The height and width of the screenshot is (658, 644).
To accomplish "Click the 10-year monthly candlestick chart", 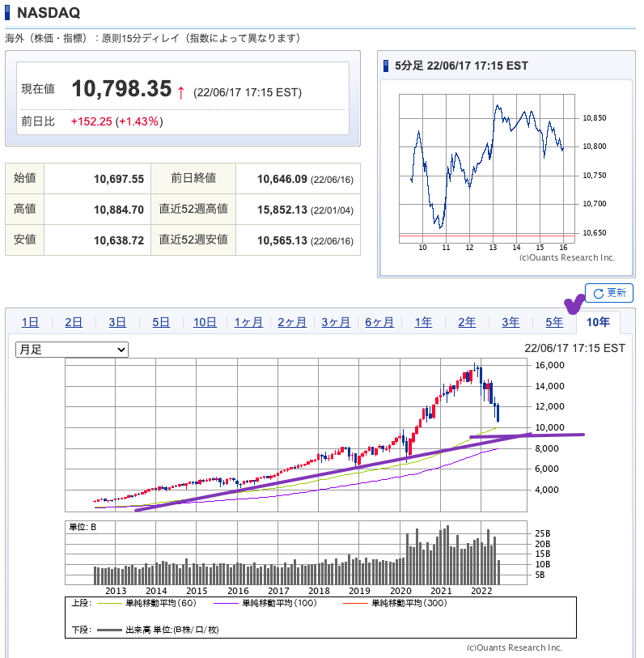I will [x=296, y=435].
